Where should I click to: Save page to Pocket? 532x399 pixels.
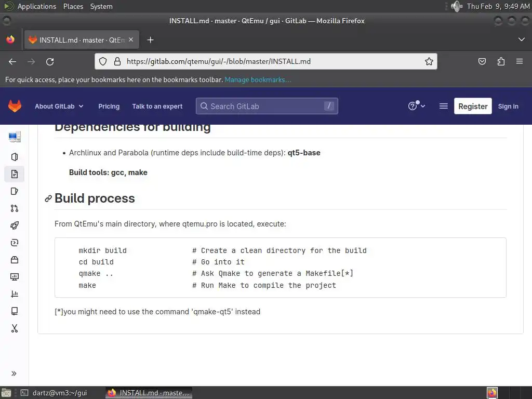(482, 61)
